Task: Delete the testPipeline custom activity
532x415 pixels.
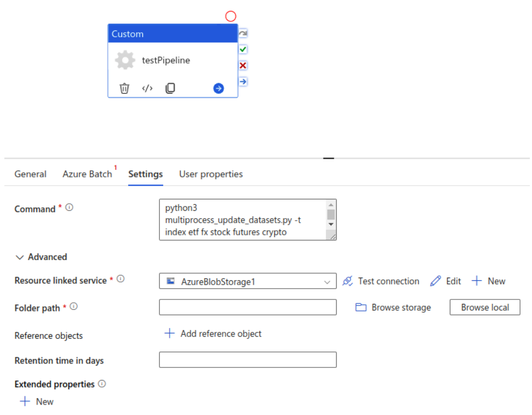Action: tap(124, 88)
